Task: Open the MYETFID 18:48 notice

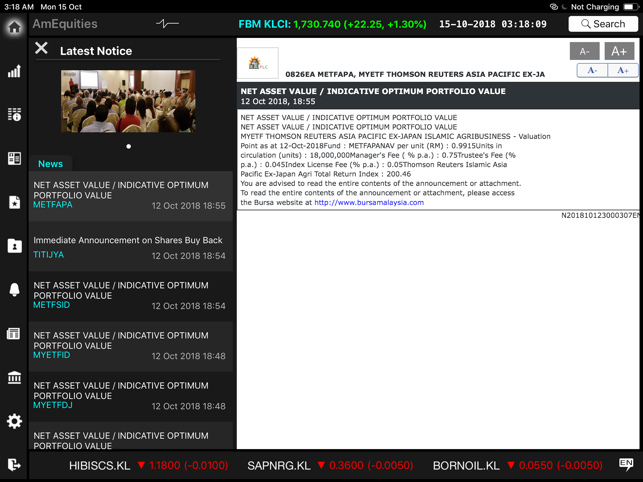Action: pyautogui.click(x=130, y=347)
